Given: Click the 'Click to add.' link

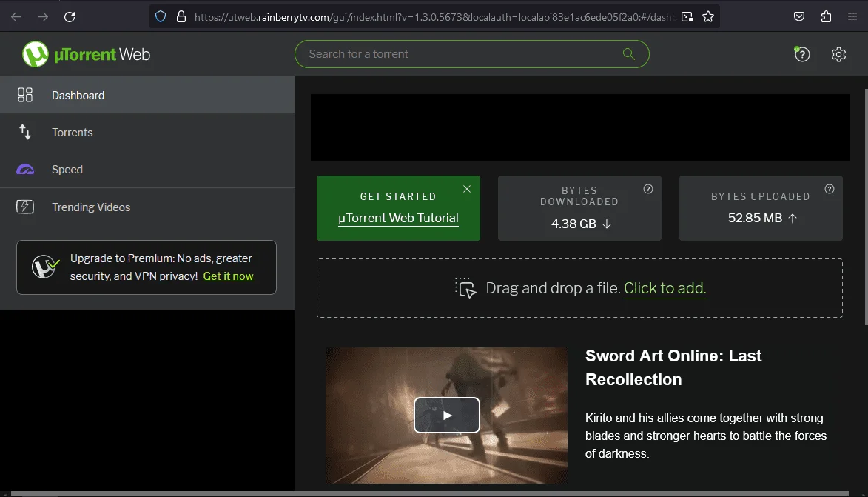Looking at the screenshot, I should coord(665,288).
